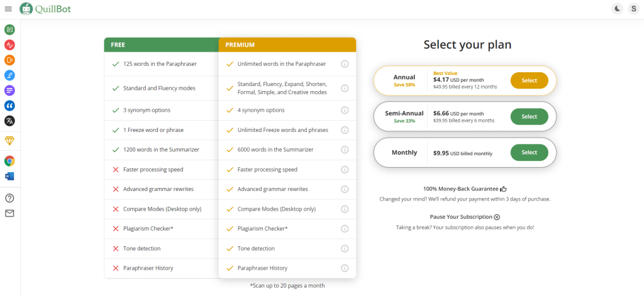
Task: Open the Translator sidebar icon
Action: [x=9, y=121]
